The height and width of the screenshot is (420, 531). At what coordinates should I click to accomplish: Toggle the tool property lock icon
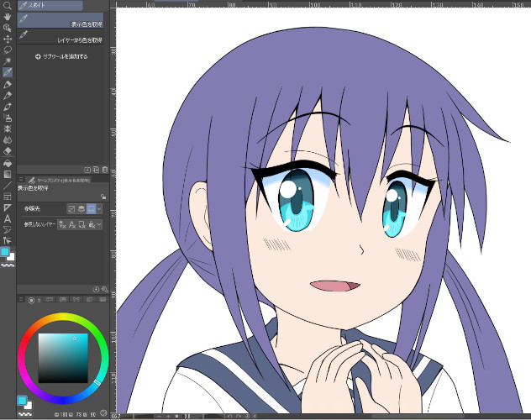pyautogui.click(x=103, y=197)
